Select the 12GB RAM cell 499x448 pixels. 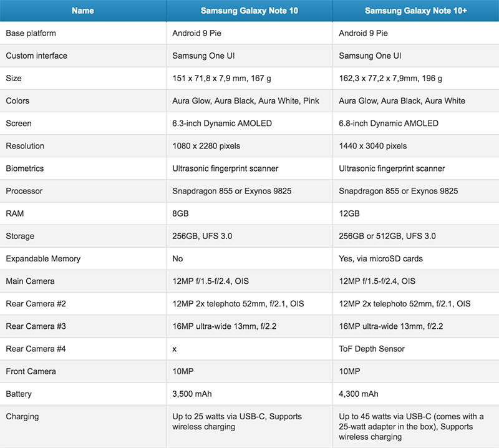click(x=349, y=213)
